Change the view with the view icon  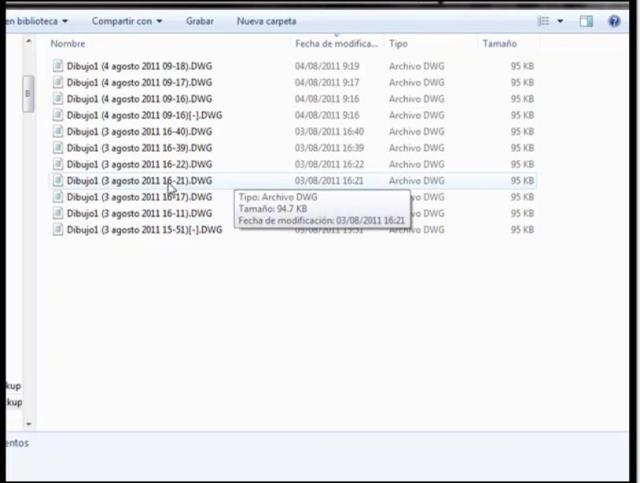(543, 21)
